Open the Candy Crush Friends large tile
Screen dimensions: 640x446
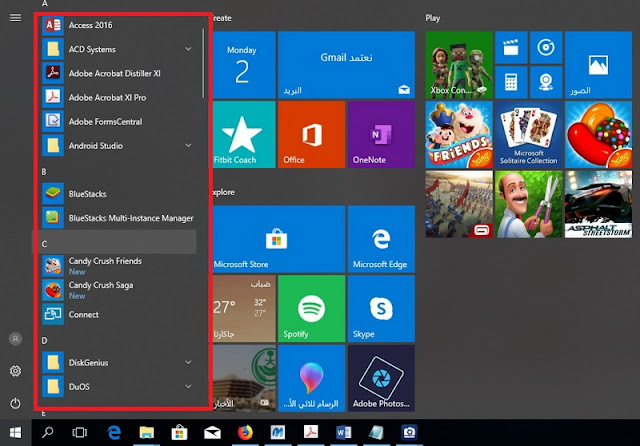click(x=459, y=134)
